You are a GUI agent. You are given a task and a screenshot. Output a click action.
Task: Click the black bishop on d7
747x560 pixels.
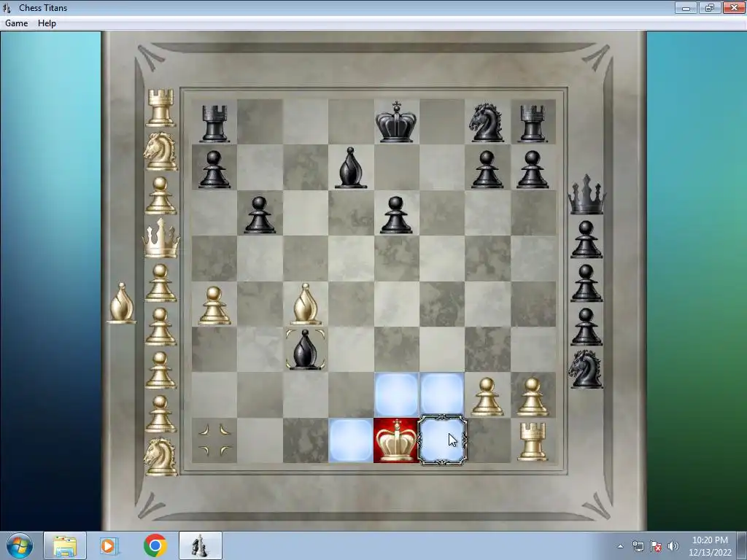click(351, 168)
